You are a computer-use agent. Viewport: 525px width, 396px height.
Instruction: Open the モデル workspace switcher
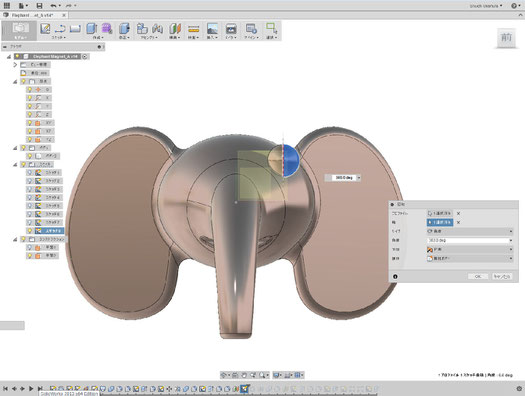[20, 30]
